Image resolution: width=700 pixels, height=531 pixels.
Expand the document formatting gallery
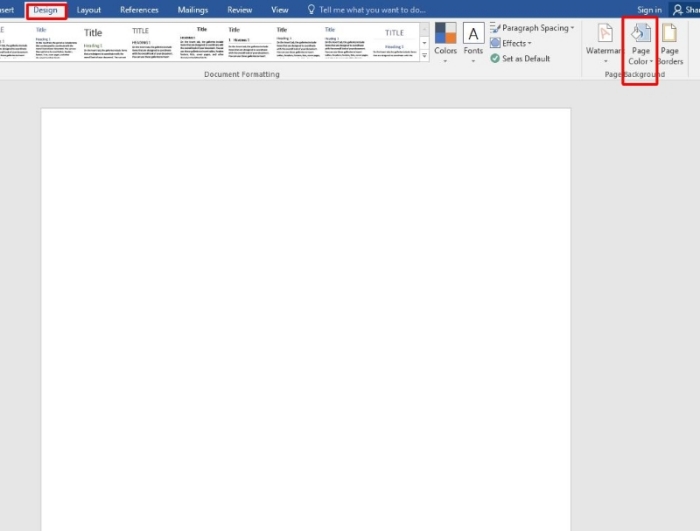[424, 56]
